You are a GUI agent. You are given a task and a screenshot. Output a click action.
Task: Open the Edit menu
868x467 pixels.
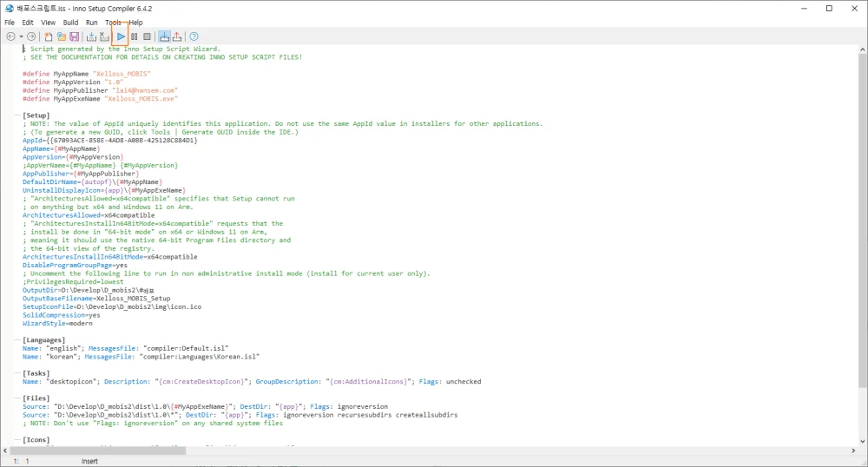28,23
